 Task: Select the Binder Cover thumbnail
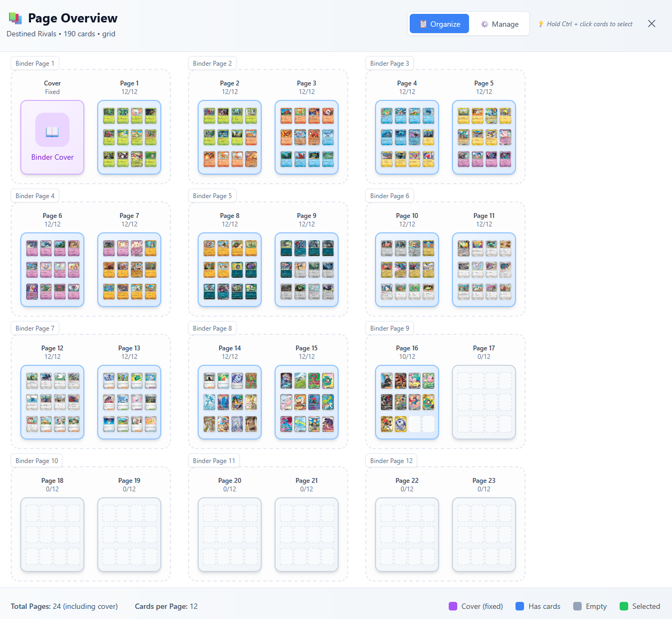(52, 137)
